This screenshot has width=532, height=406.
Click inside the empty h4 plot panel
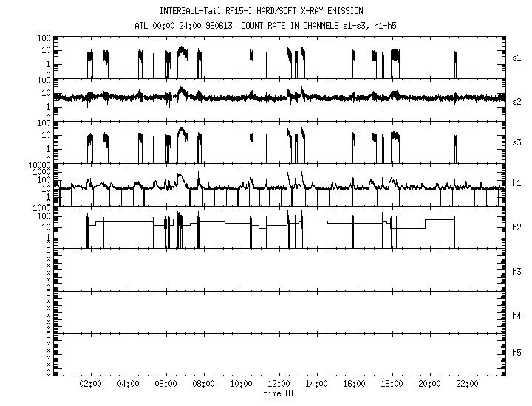(279, 312)
